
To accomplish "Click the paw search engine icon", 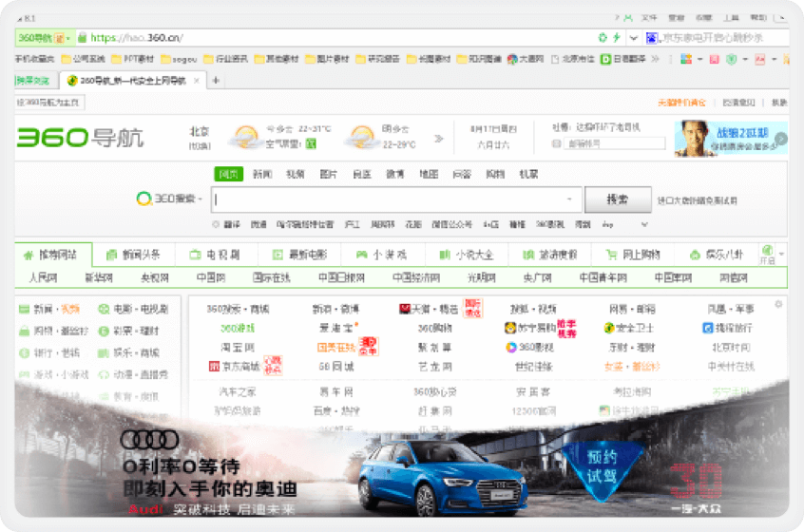I will [x=651, y=37].
